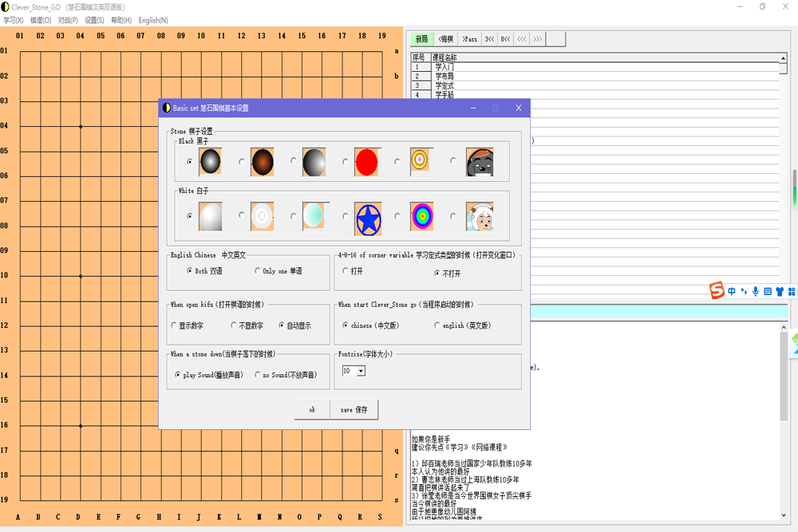Click the course list scroll-up arrow
798x532 pixels.
pyautogui.click(x=784, y=58)
